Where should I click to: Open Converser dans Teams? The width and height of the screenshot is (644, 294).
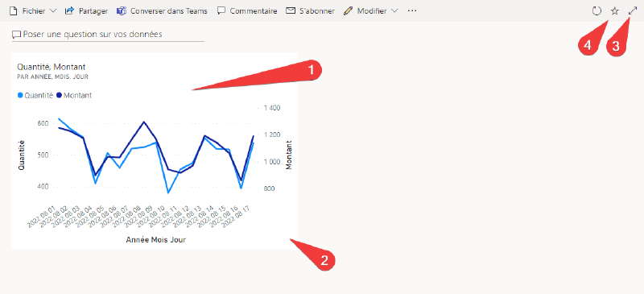[x=162, y=11]
